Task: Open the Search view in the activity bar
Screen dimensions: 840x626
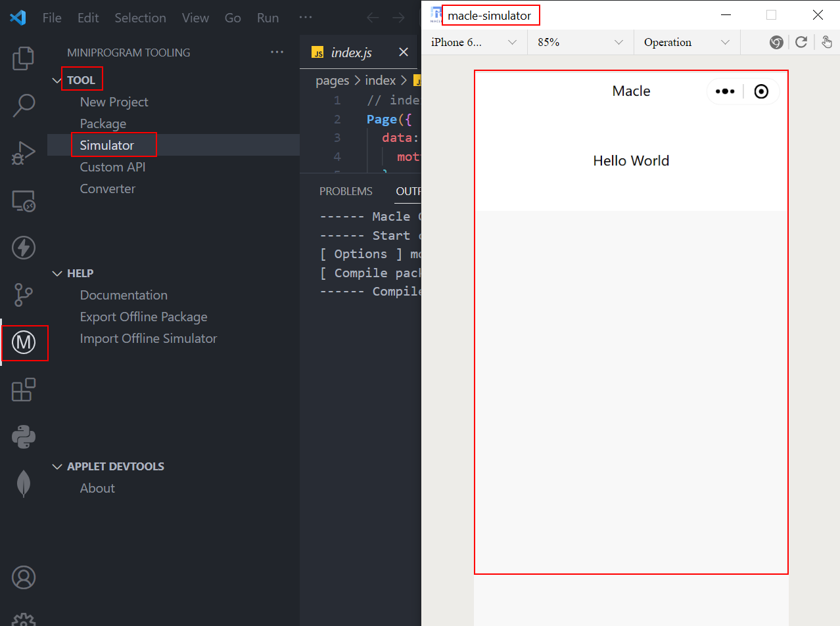Action: coord(24,105)
